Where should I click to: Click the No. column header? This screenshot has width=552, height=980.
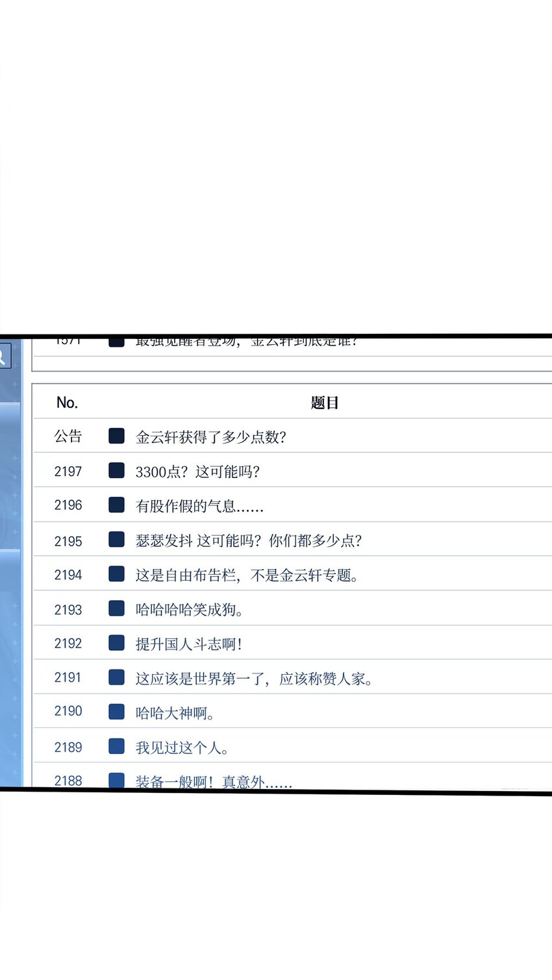point(67,403)
